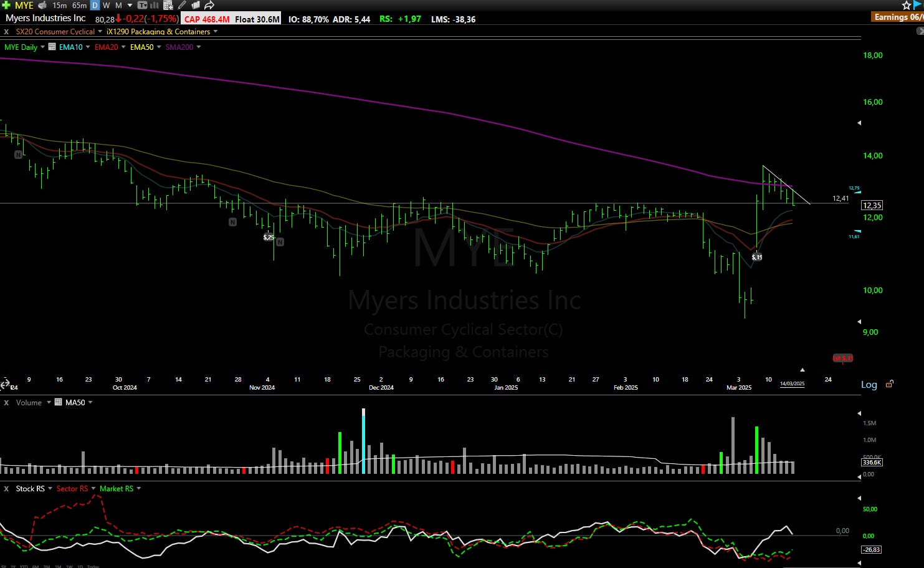Viewport: 924px width, 568px height.
Task: Click the share arrow icon
Action: [x=209, y=5]
